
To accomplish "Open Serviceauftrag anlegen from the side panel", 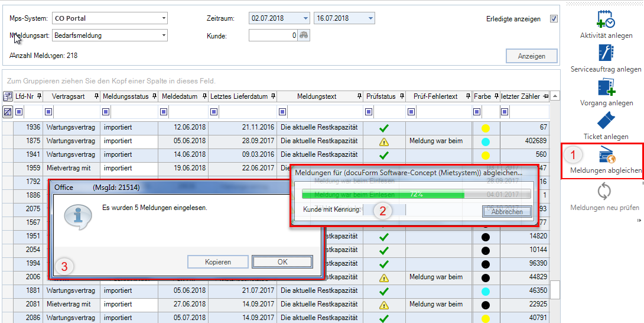I will pyautogui.click(x=606, y=54).
